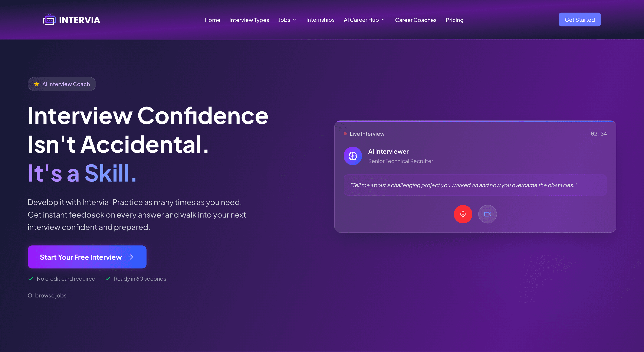
Task: Expand the AI Career Hub chevron
Action: tap(383, 20)
